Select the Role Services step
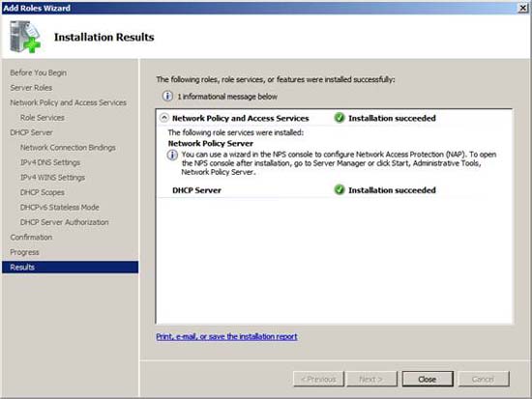 pos(43,118)
